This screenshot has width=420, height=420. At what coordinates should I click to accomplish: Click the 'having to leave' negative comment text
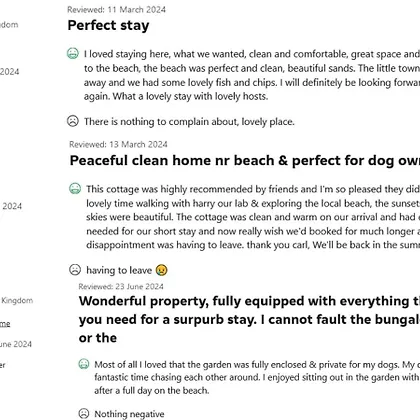click(119, 270)
